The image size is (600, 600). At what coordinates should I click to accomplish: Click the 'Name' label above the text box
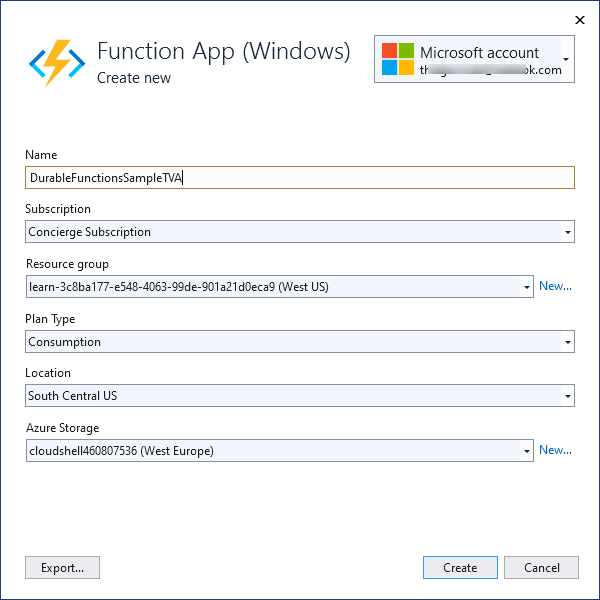pos(41,155)
